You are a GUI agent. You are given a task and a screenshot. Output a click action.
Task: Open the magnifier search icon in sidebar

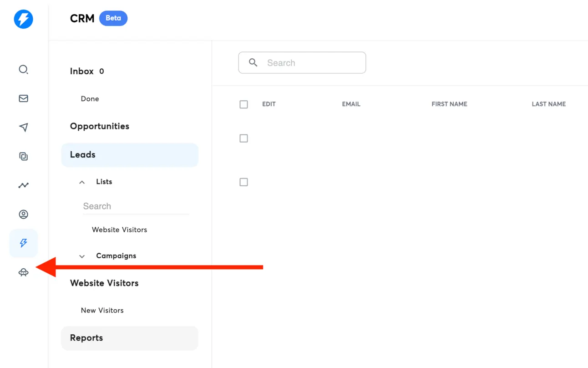tap(23, 69)
